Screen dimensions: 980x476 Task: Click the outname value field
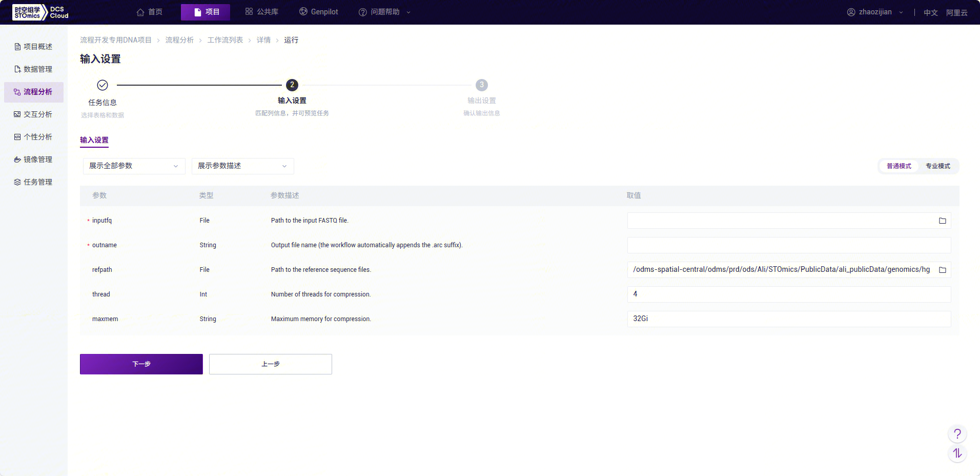(789, 245)
